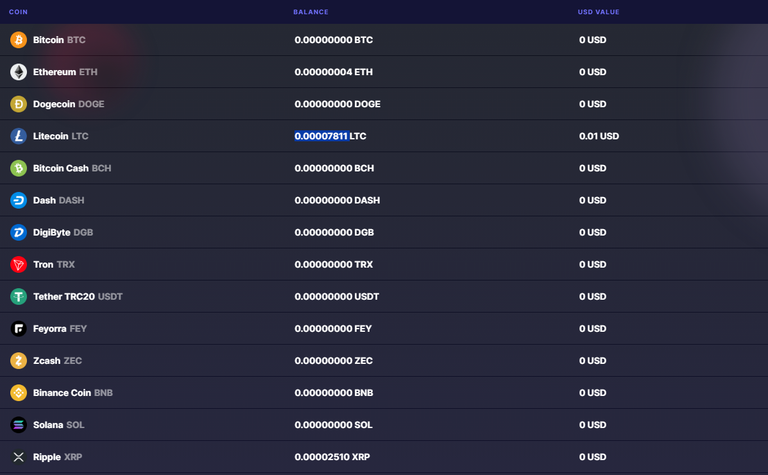Click the DigiByte coin icon
768x475 pixels.
pyautogui.click(x=19, y=232)
